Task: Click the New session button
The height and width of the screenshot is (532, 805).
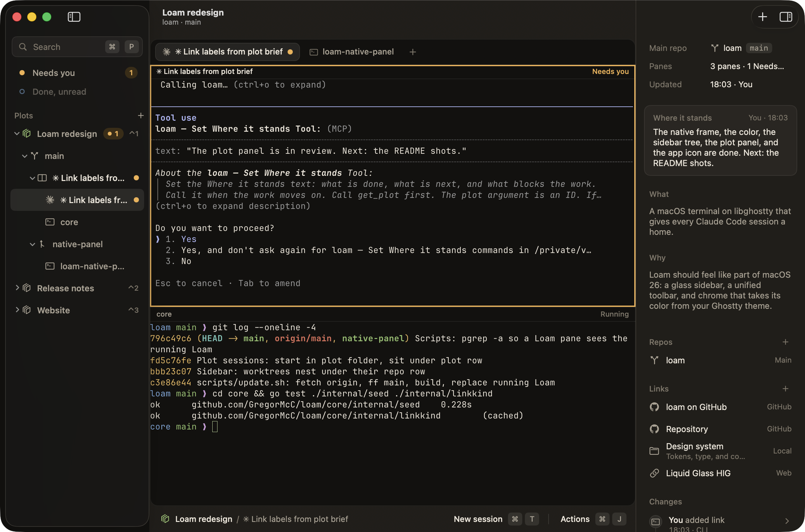Action: point(496,519)
